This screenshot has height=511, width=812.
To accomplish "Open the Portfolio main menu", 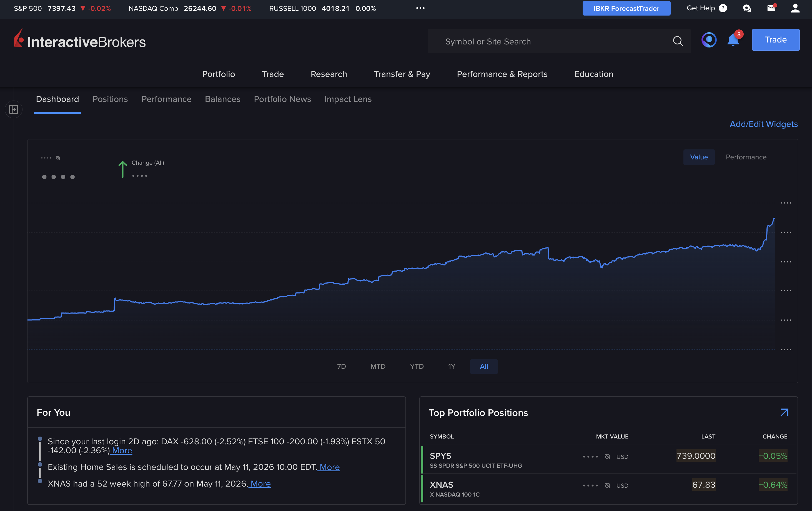I will coord(219,74).
